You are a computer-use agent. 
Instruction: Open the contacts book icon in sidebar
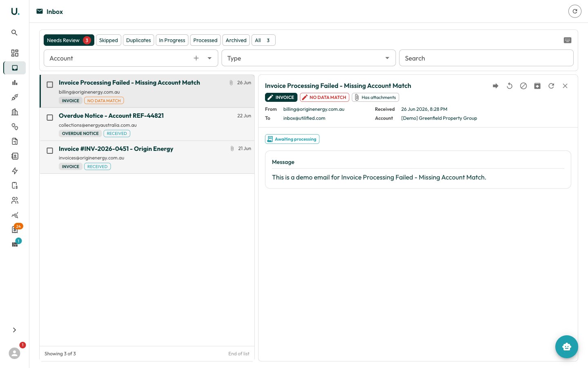point(15,156)
